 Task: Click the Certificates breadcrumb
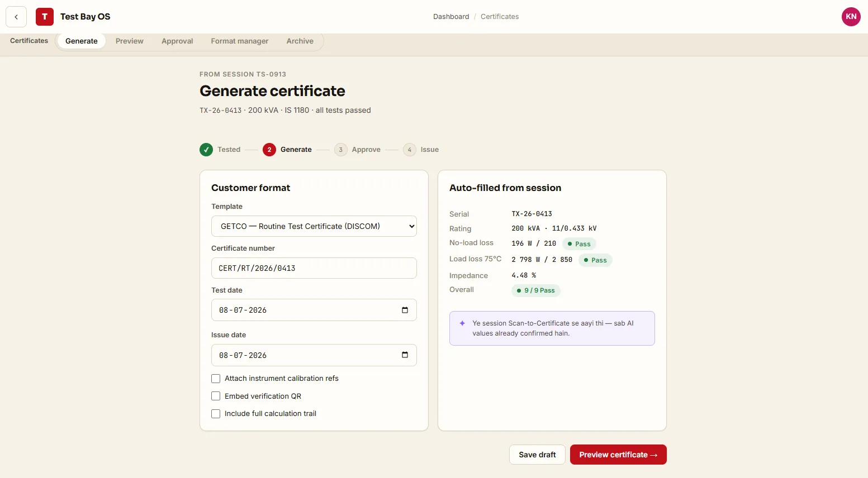click(500, 17)
